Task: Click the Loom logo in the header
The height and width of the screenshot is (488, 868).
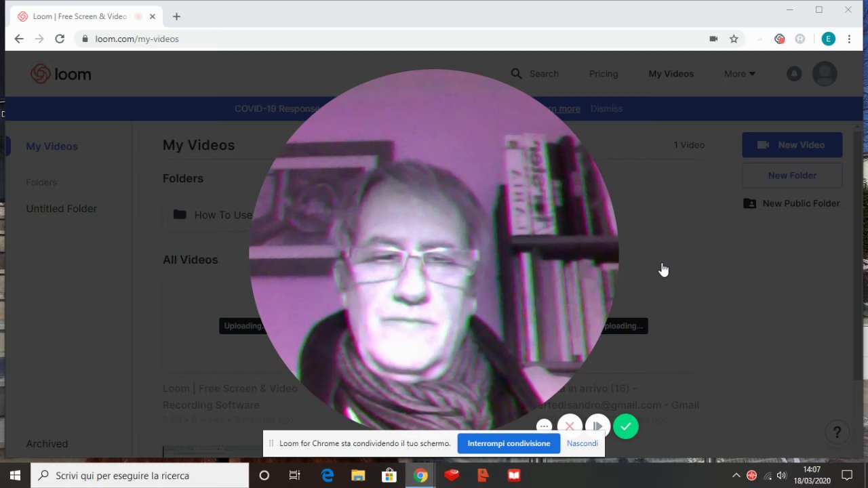Action: click(61, 74)
